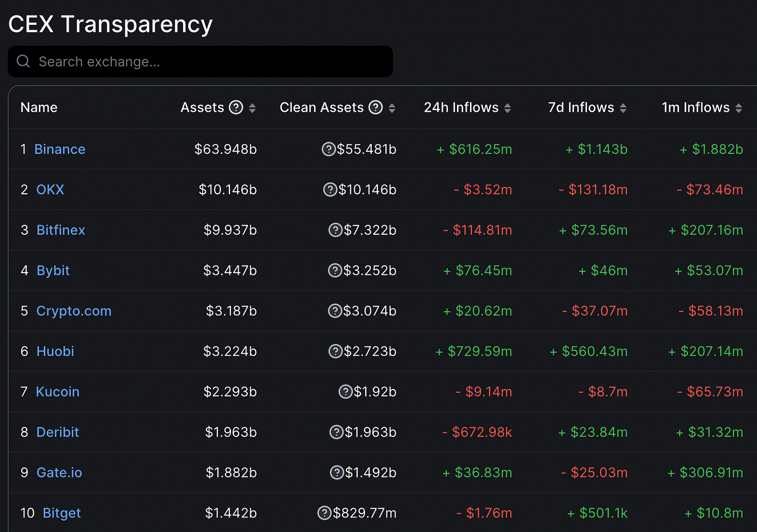This screenshot has height=532, width=757.
Task: Click the Clean Assets header label
Action: click(322, 108)
